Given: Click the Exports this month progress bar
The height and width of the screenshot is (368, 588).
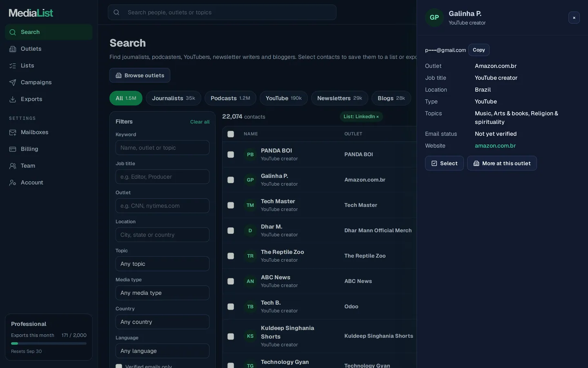Looking at the screenshot, I should click(x=49, y=343).
